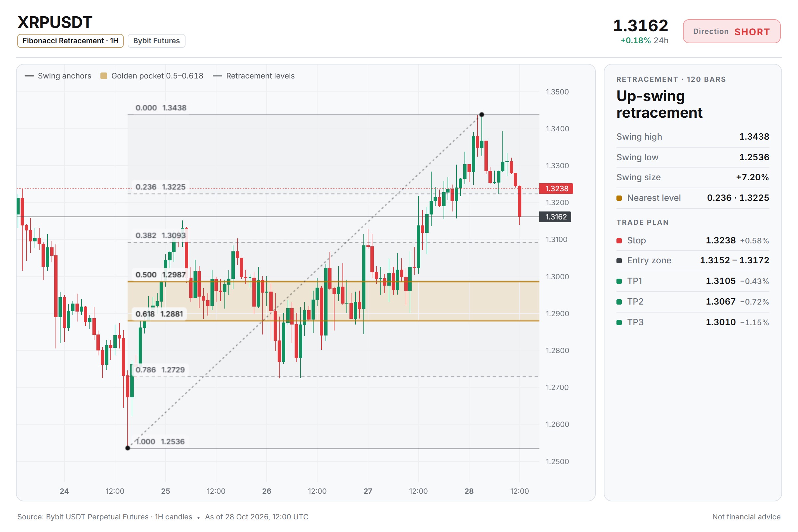Click the dark 1.3162 price axis tag
This screenshot has height=532, width=798.
555,217
